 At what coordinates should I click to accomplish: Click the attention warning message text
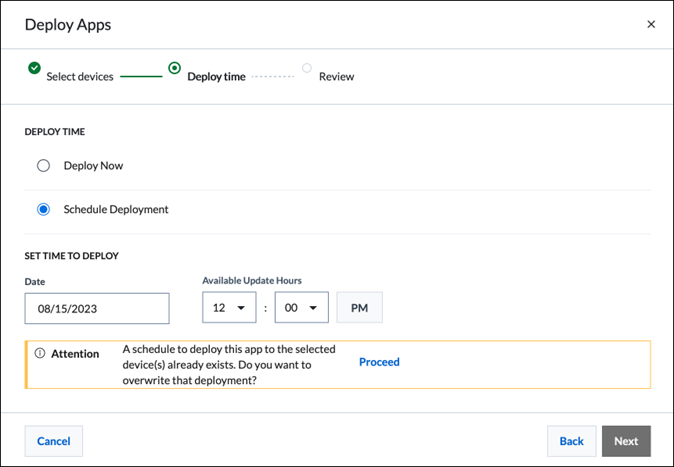(x=229, y=365)
